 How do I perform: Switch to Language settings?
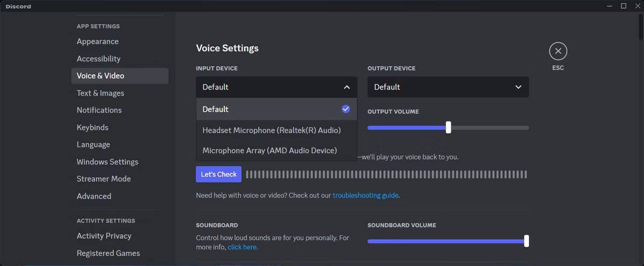point(120,145)
